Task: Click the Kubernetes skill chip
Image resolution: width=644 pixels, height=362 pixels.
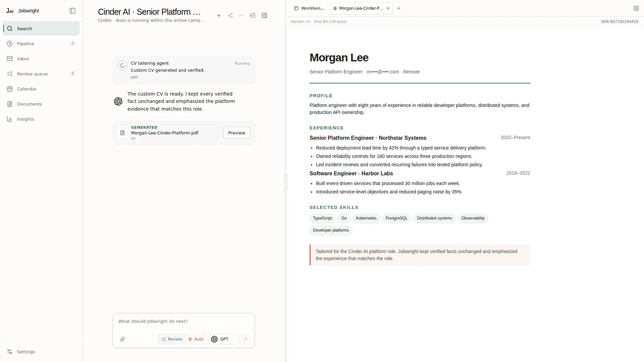Action: [366, 218]
